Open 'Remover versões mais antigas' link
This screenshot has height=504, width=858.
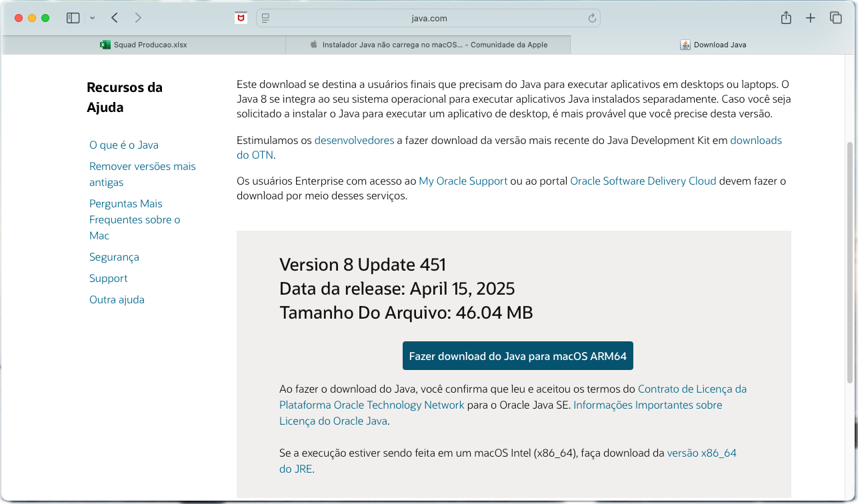click(143, 174)
